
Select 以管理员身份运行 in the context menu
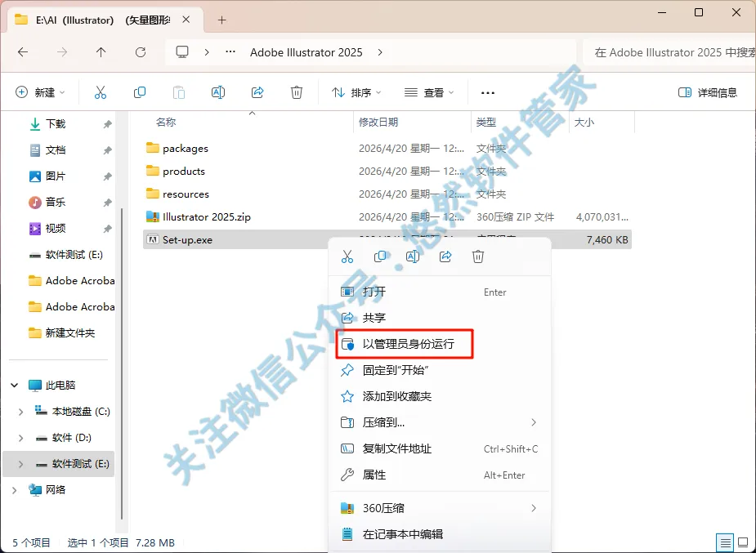(x=439, y=344)
